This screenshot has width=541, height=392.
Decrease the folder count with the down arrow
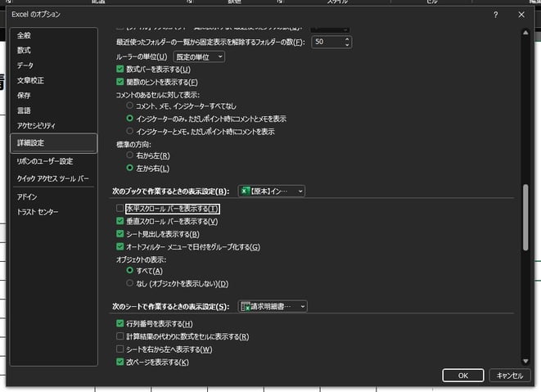click(x=347, y=45)
